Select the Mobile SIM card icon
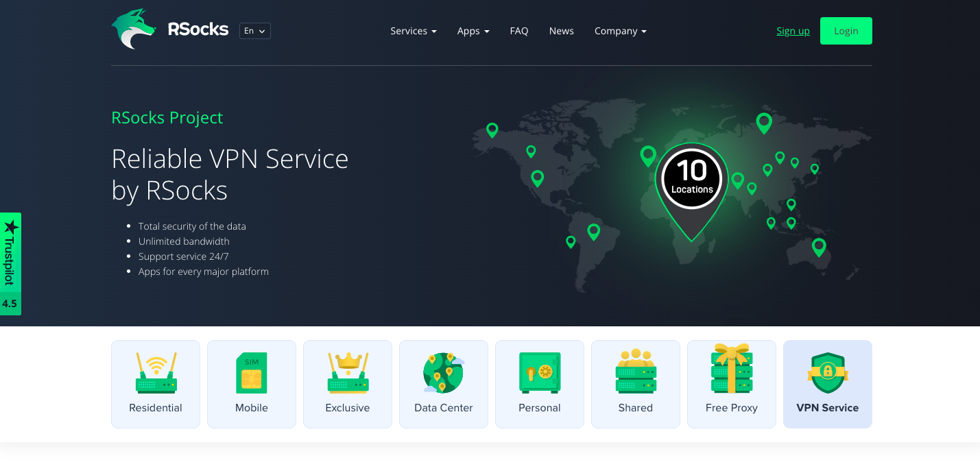This screenshot has width=980, height=471. tap(252, 373)
